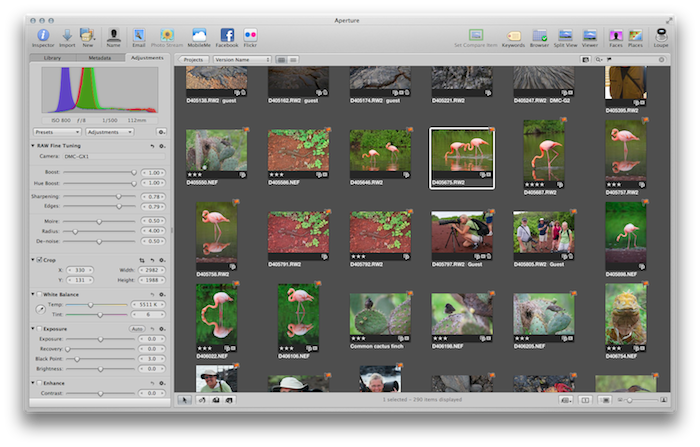
Task: Open the Faces view
Action: coord(616,36)
